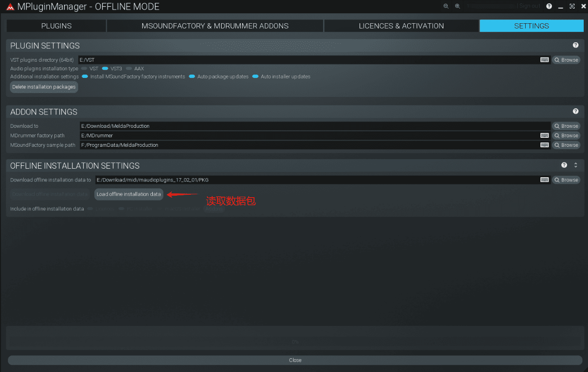Zoom in the interface with the plus magnifier

coord(458,6)
